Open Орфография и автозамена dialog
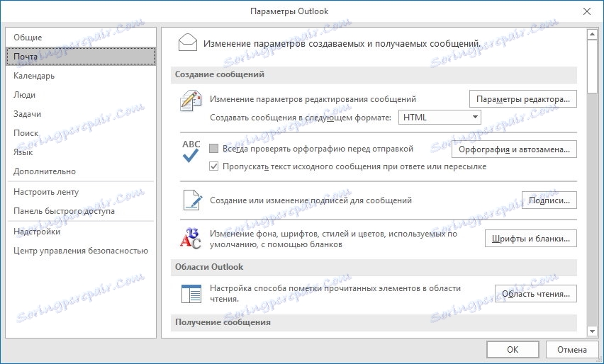 point(514,149)
